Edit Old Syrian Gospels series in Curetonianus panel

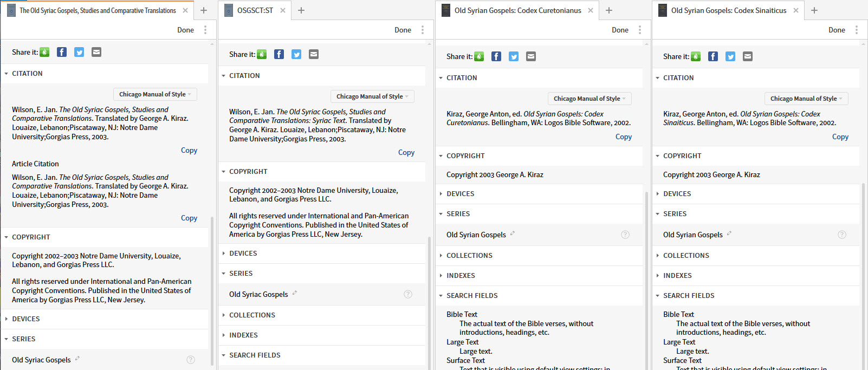coord(513,233)
